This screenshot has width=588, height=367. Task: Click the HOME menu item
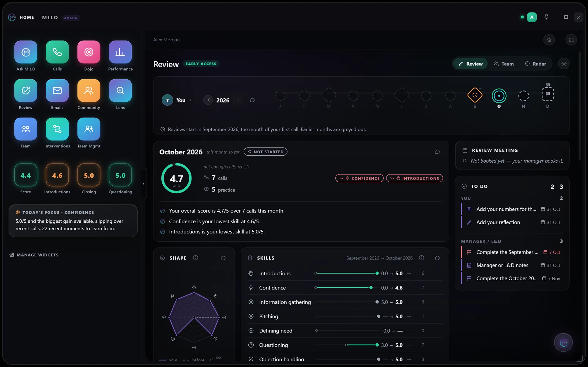[x=27, y=17]
